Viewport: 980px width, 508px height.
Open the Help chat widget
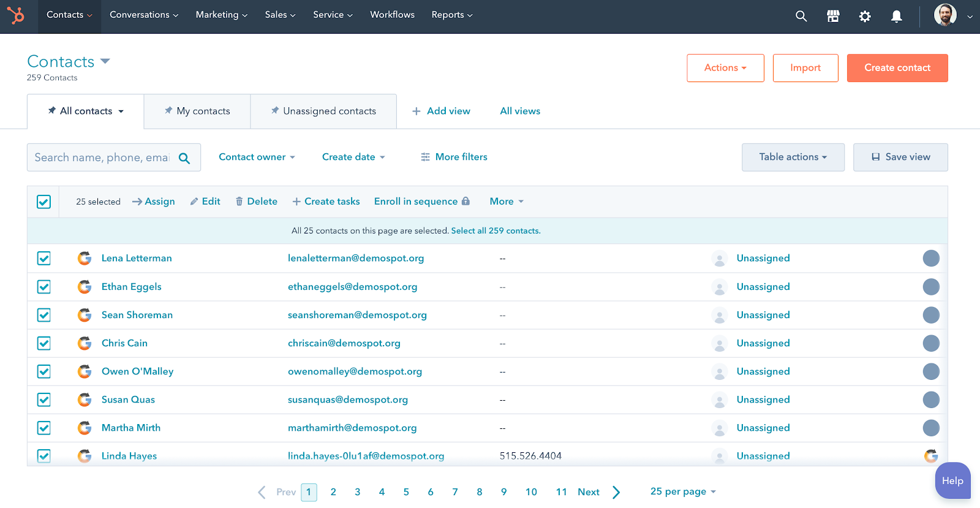pos(952,481)
